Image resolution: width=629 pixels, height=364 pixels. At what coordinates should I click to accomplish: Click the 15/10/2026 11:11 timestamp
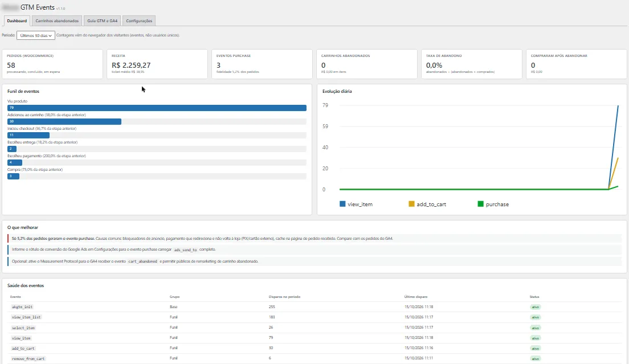pyautogui.click(x=419, y=358)
